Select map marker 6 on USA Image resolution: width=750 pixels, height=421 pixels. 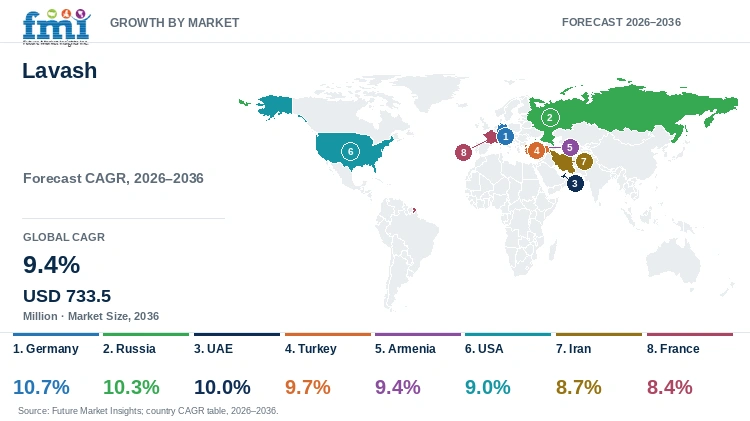point(350,152)
